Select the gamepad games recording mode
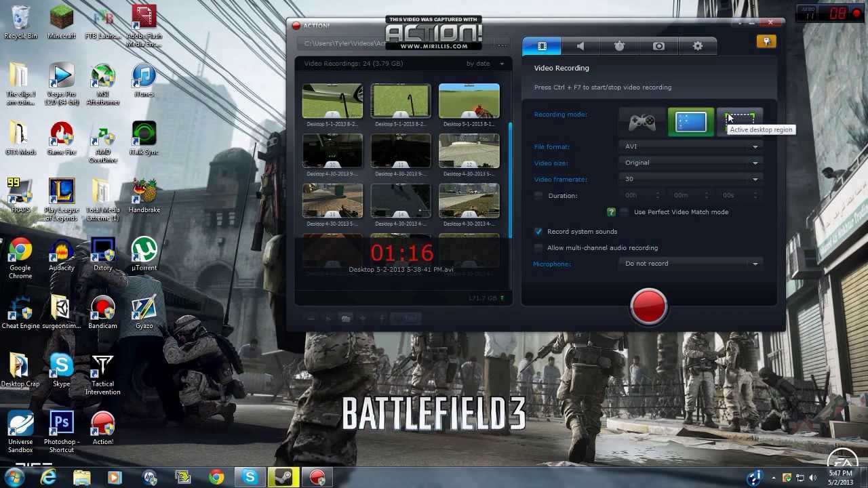The width and height of the screenshot is (868, 488). coord(642,123)
